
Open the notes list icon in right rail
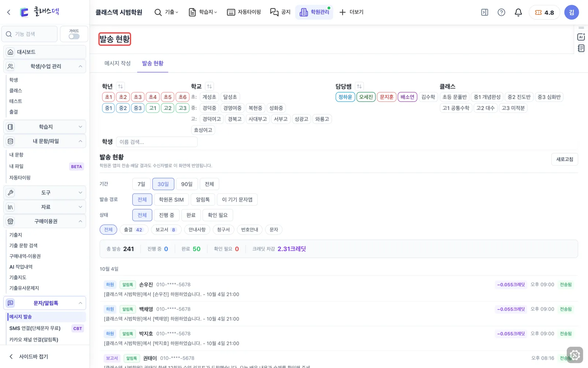(x=581, y=48)
